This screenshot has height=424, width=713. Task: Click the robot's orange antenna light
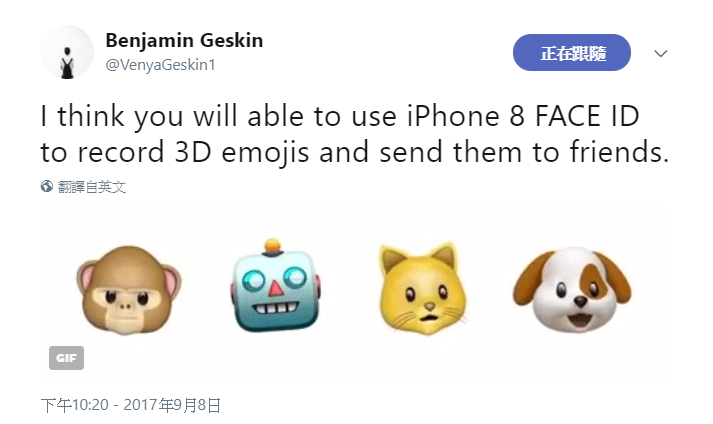272,246
